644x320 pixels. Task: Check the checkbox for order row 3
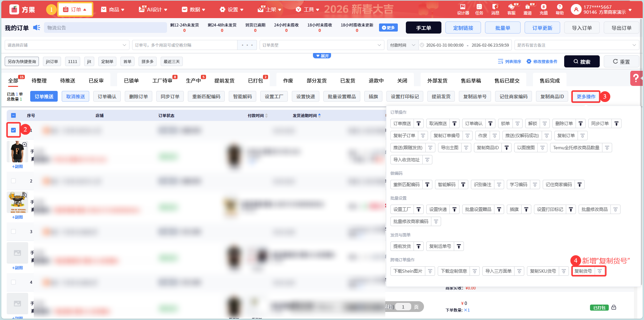pyautogui.click(x=13, y=231)
